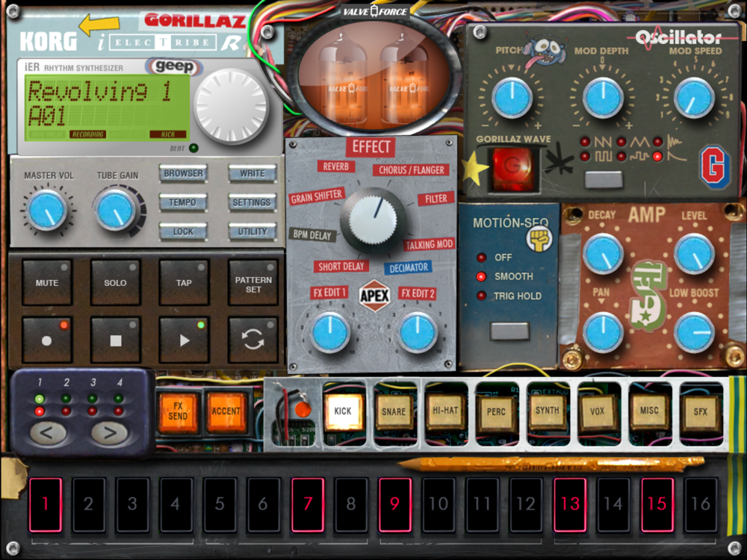This screenshot has width=747, height=560.
Task: Start playback with the play triangle button
Action: pos(184,340)
